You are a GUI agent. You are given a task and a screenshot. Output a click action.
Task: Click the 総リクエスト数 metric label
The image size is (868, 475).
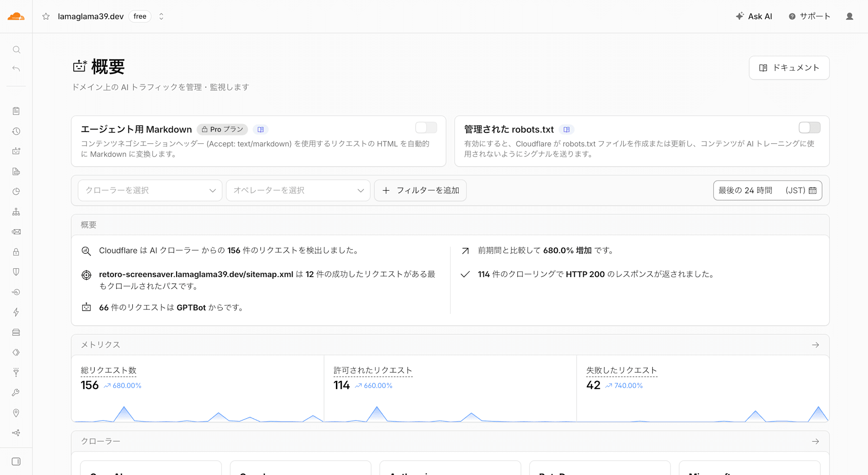tap(108, 370)
